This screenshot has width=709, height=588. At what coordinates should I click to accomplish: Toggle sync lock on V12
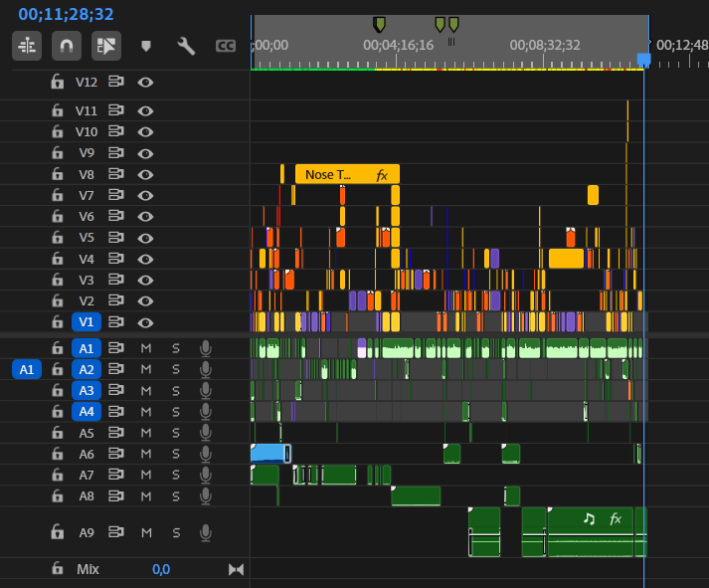pos(116,82)
